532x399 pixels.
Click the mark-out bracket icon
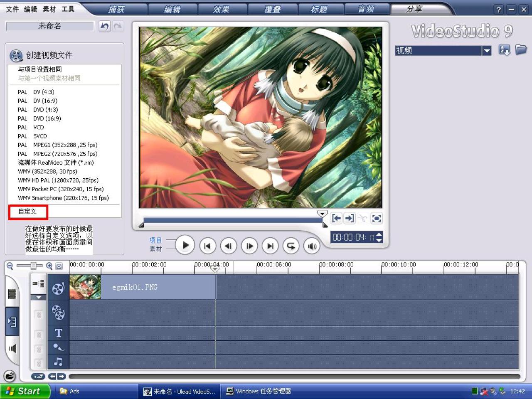[350, 218]
